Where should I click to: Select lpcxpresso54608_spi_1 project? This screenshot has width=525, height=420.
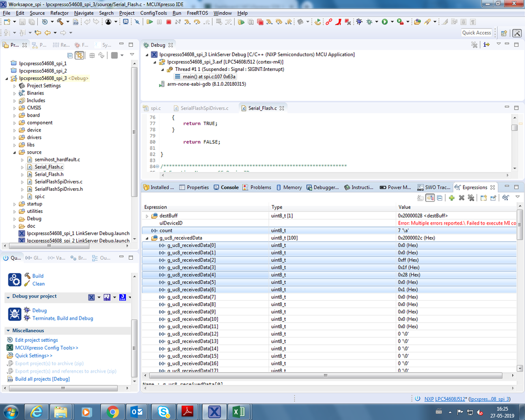[x=43, y=63]
